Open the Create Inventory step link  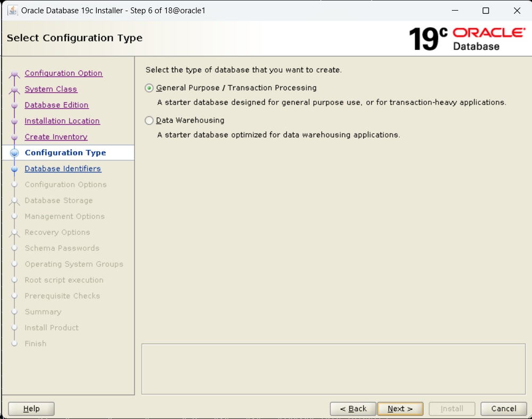pos(56,137)
